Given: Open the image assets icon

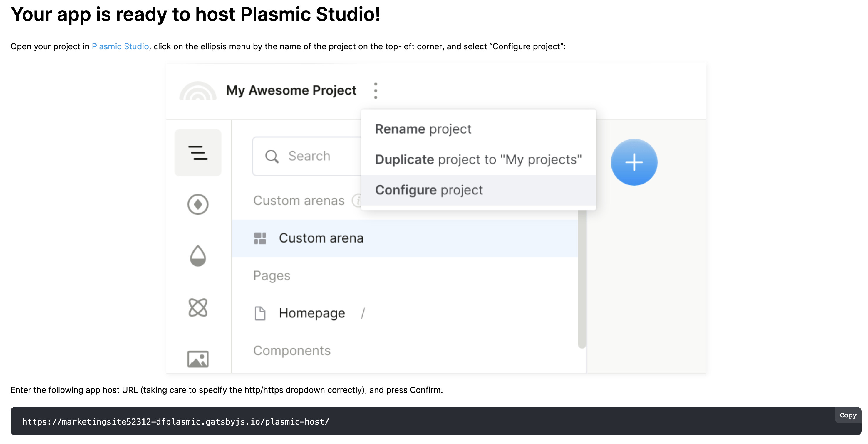Looking at the screenshot, I should (198, 359).
